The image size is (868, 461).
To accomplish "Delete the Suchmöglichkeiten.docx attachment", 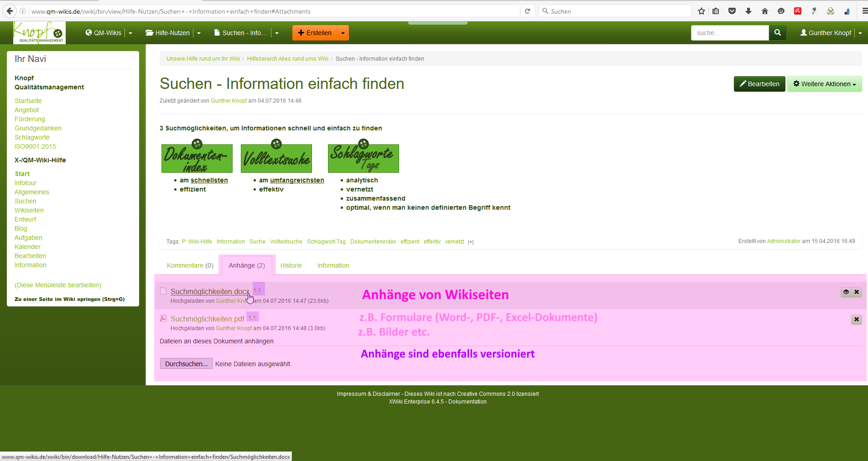I will tap(857, 292).
